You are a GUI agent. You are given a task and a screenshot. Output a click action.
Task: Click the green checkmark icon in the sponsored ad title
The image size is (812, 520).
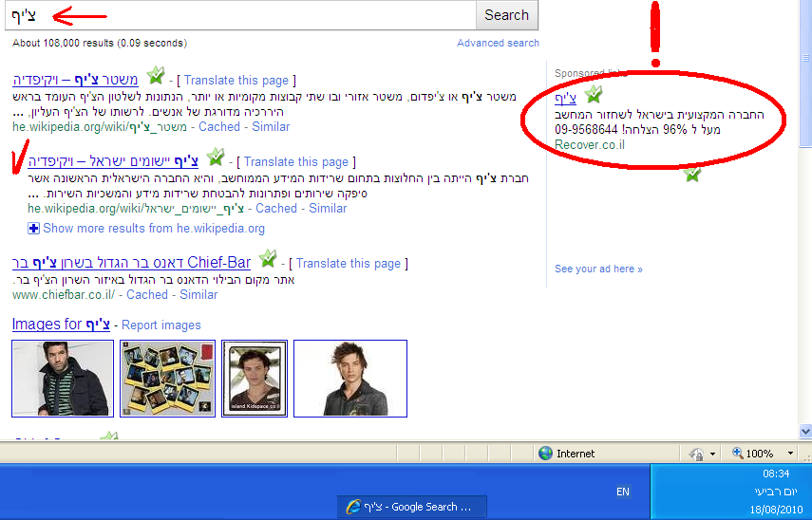594,95
